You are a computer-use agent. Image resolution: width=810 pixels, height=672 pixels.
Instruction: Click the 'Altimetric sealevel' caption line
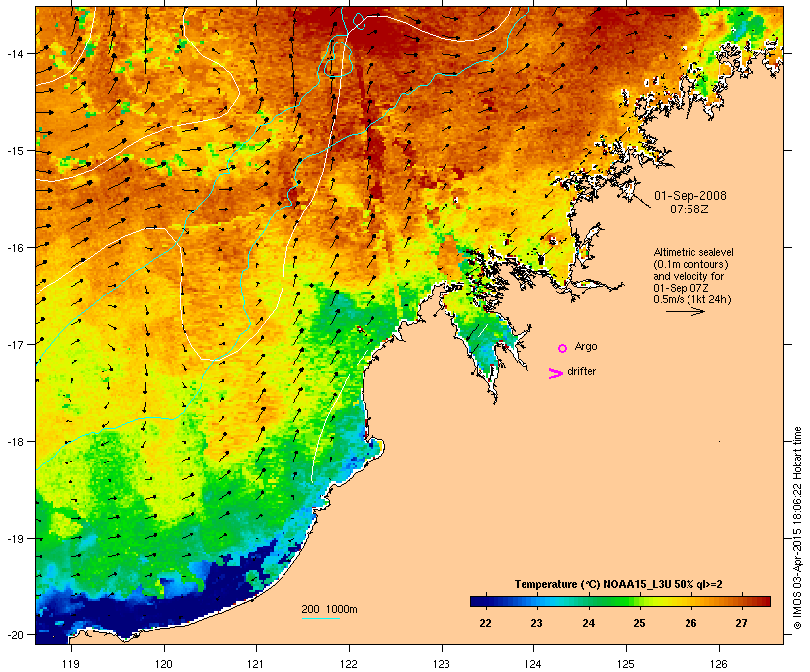pyautogui.click(x=693, y=252)
